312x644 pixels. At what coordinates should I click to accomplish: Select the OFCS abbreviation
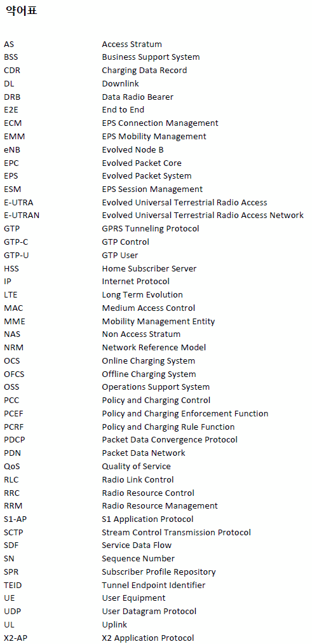pos(13,374)
